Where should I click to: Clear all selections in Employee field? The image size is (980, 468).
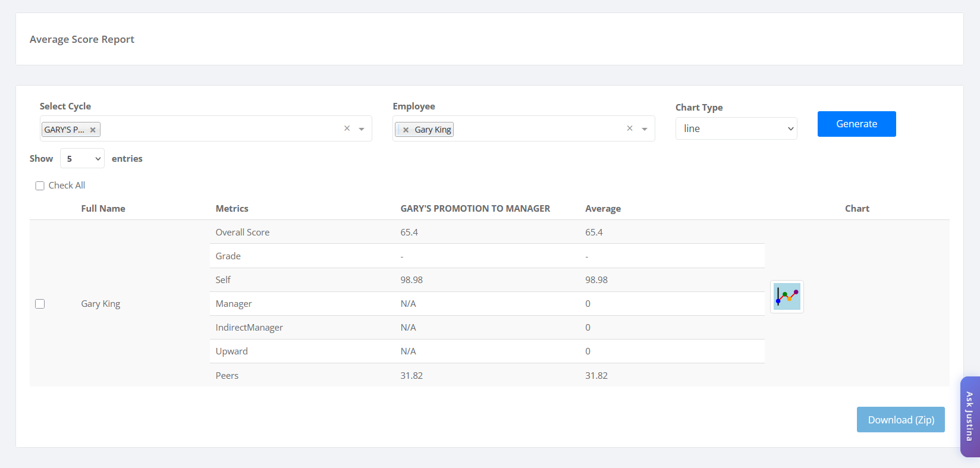630,128
